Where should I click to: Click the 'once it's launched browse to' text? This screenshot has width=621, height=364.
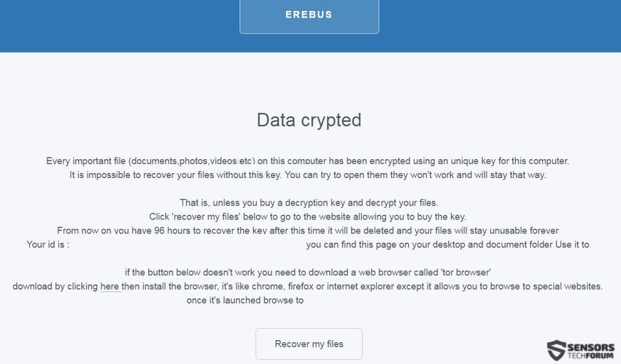coord(245,301)
